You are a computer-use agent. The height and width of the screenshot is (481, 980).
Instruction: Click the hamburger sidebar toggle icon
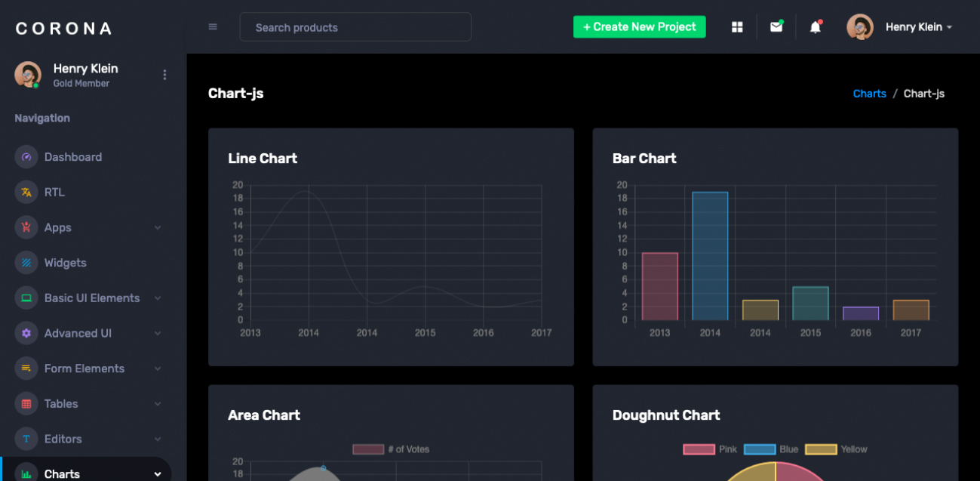213,27
